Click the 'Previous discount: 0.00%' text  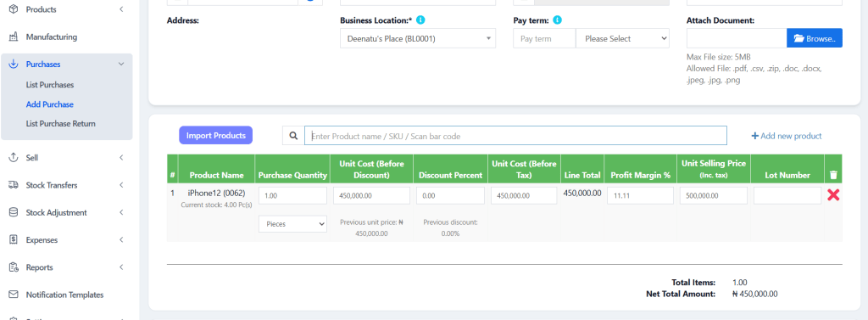point(451,228)
